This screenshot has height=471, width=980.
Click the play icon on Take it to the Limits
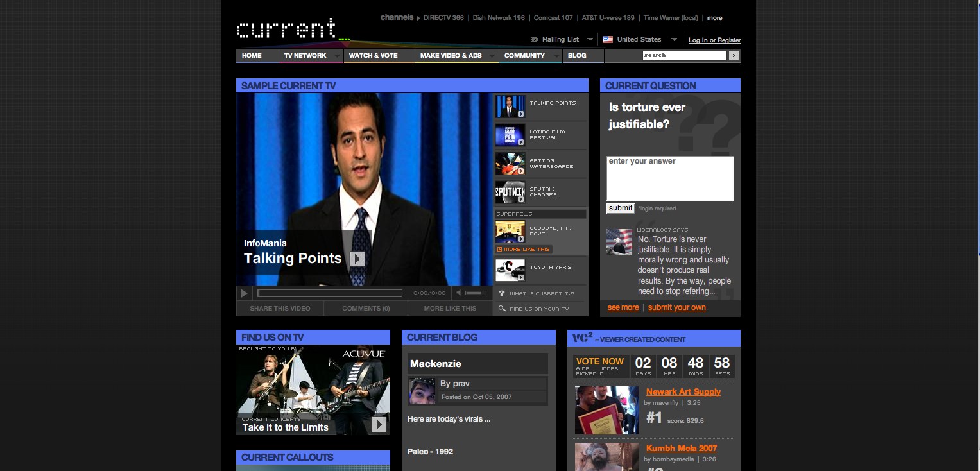point(379,424)
